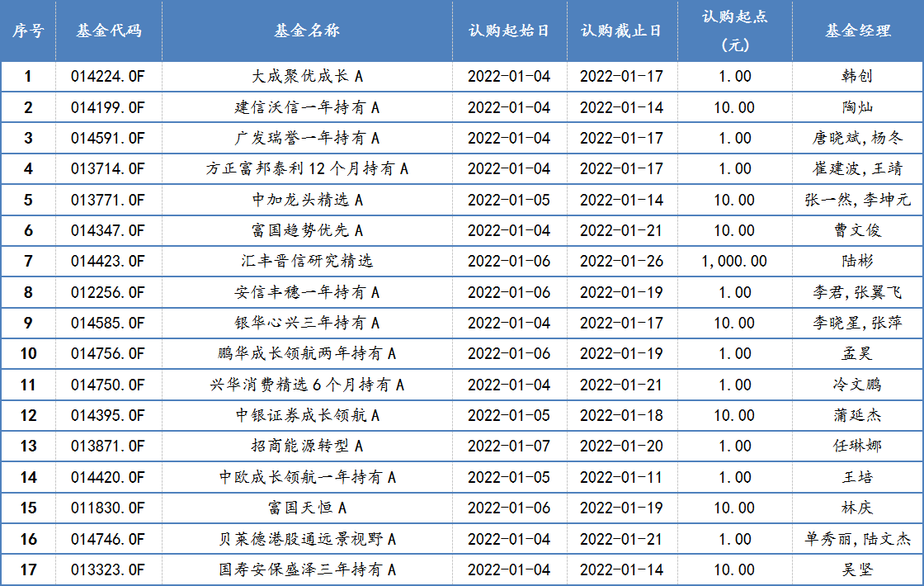Click manager name 陆彬
Viewport: 924px width, 586px height.
pos(857,262)
